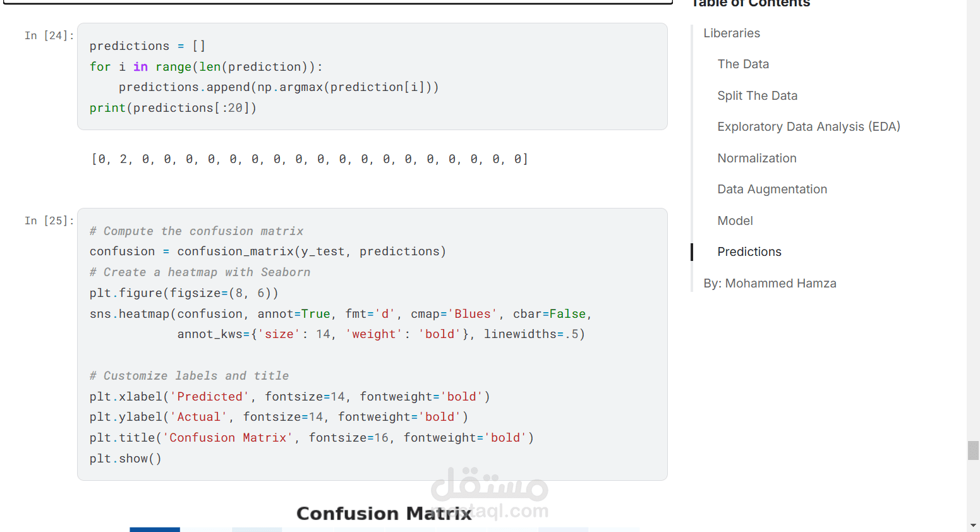The image size is (980, 532).
Task: Click the printed predictions output list
Action: click(310, 159)
